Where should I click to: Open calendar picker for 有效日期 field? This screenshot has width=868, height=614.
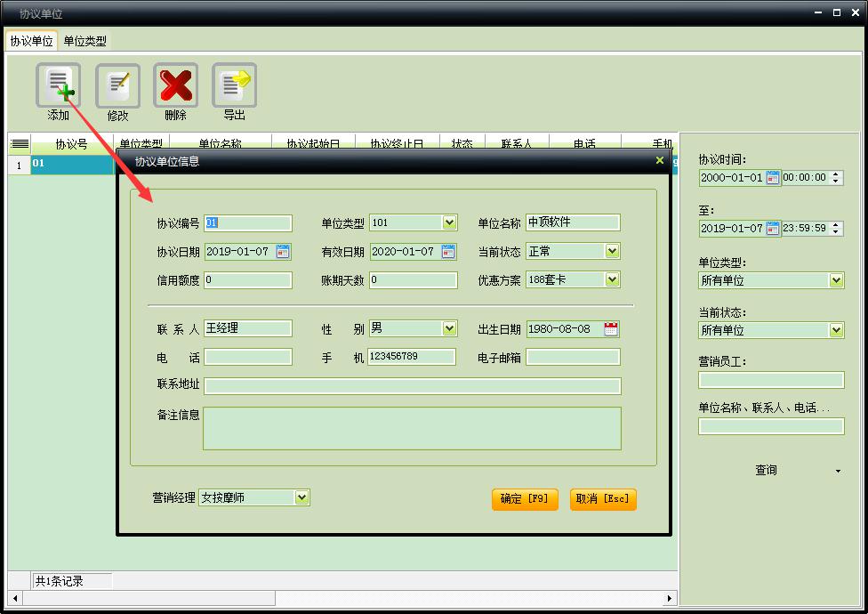448,252
